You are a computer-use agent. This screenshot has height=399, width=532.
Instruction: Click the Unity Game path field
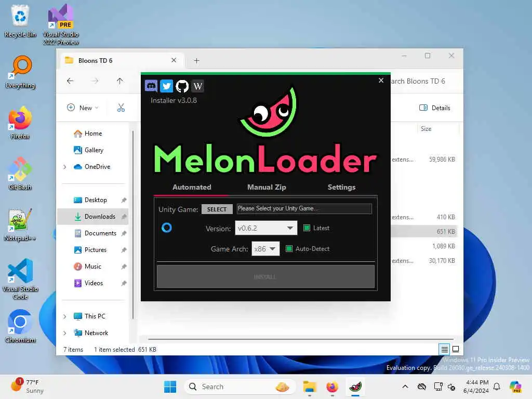click(304, 209)
